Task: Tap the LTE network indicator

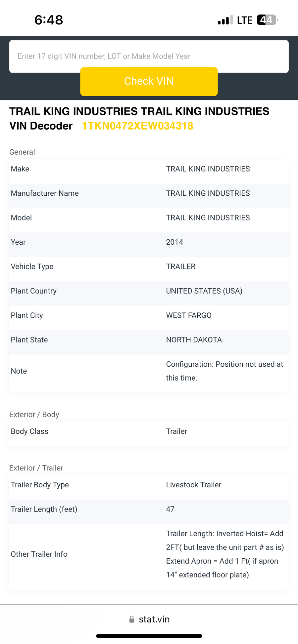Action: click(x=245, y=20)
